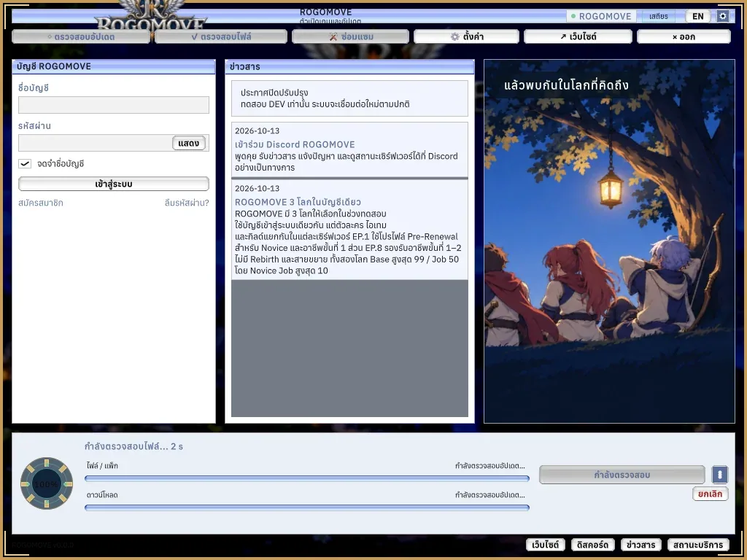Exit the launcher with × ออก

(684, 36)
